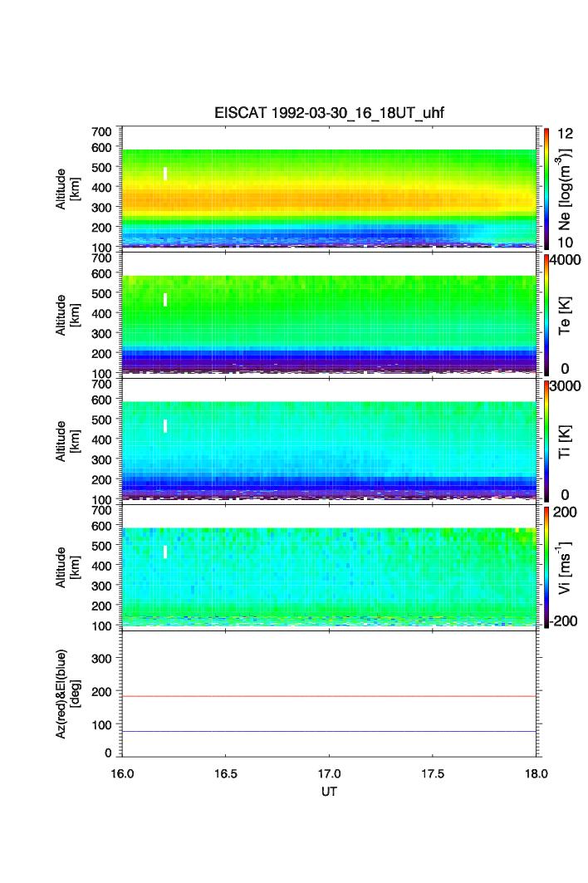
Task: Click the "400" altitude tick of Ti panel
Action: click(x=101, y=439)
